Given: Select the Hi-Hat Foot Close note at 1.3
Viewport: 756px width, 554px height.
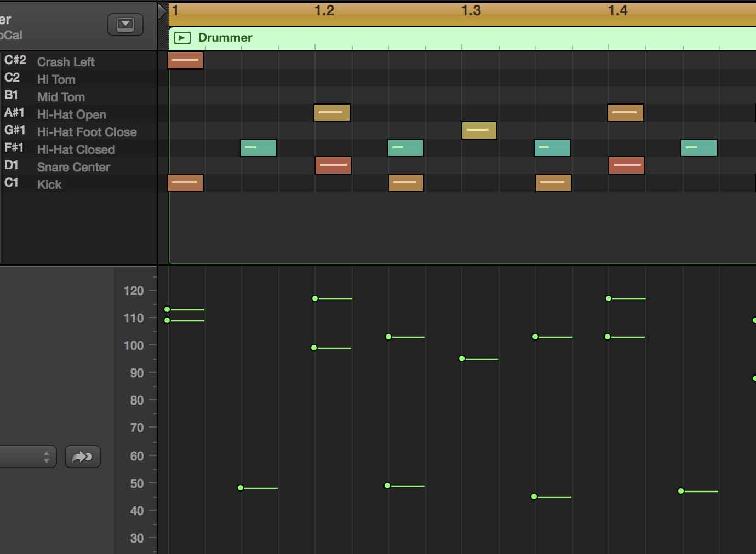Looking at the screenshot, I should point(479,130).
